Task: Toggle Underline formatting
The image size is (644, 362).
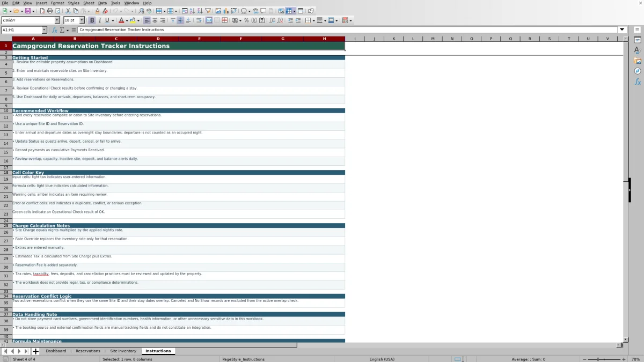Action: 107,20
